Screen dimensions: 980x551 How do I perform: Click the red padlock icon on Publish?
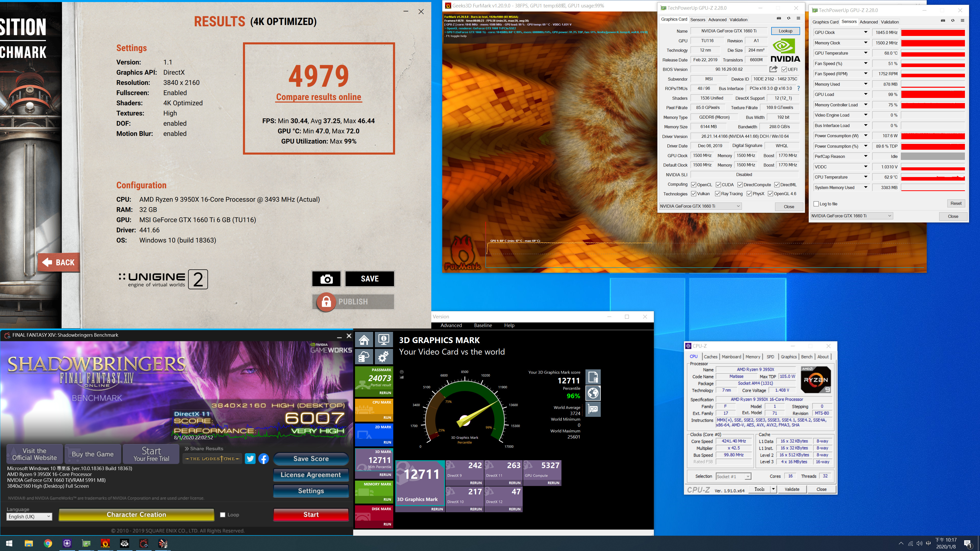[x=326, y=302]
